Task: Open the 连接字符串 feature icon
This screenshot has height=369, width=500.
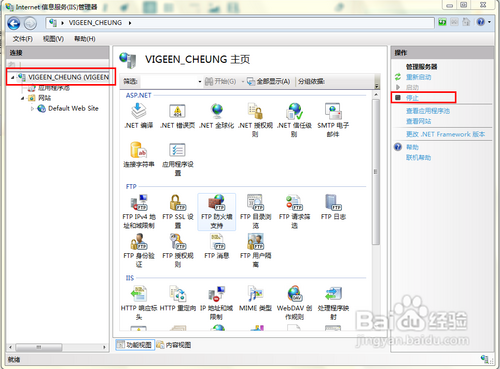Action: (139, 155)
